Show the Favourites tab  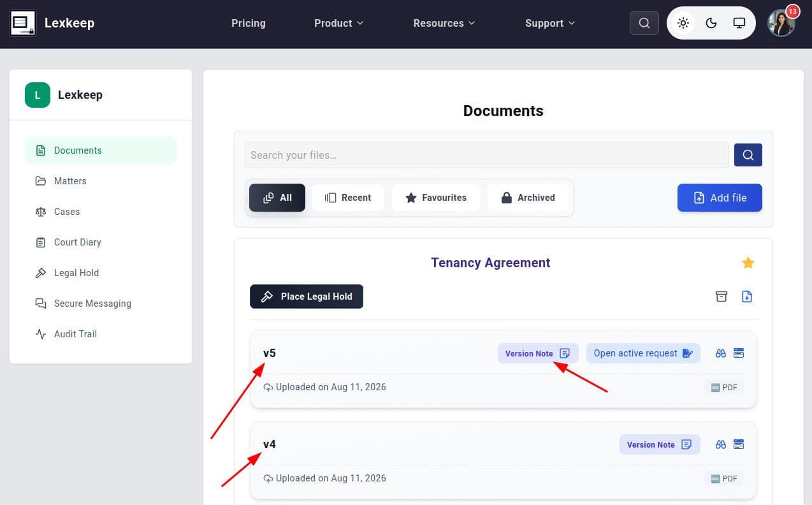pos(436,198)
